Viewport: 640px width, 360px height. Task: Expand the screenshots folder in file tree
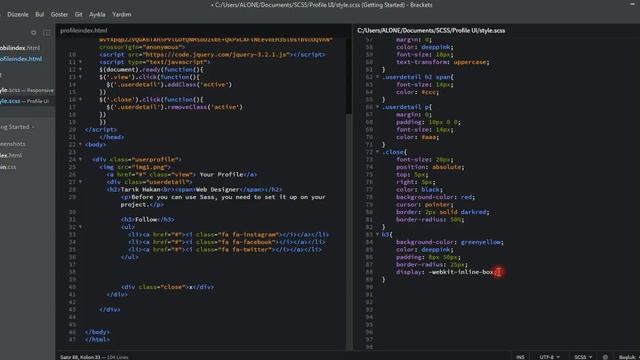(13, 144)
